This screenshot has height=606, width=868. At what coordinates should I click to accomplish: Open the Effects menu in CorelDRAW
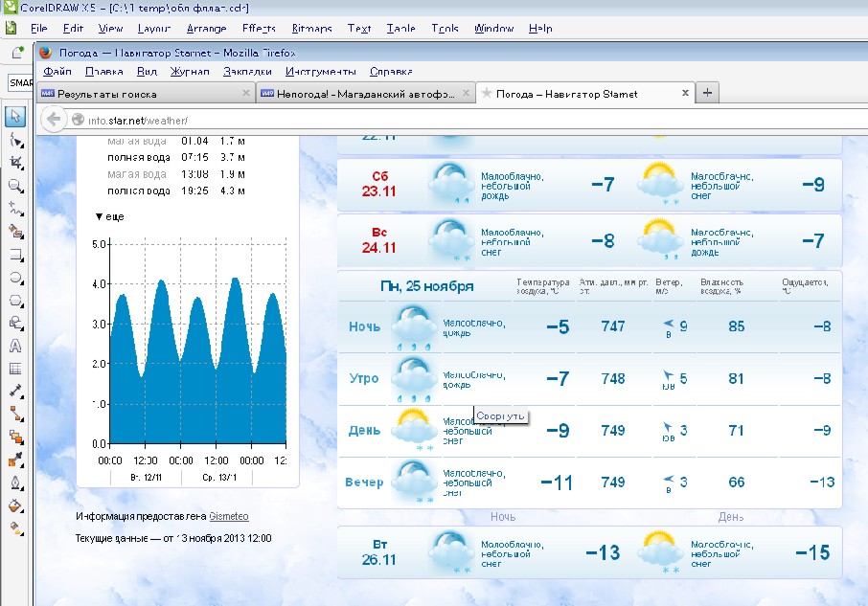pos(259,29)
